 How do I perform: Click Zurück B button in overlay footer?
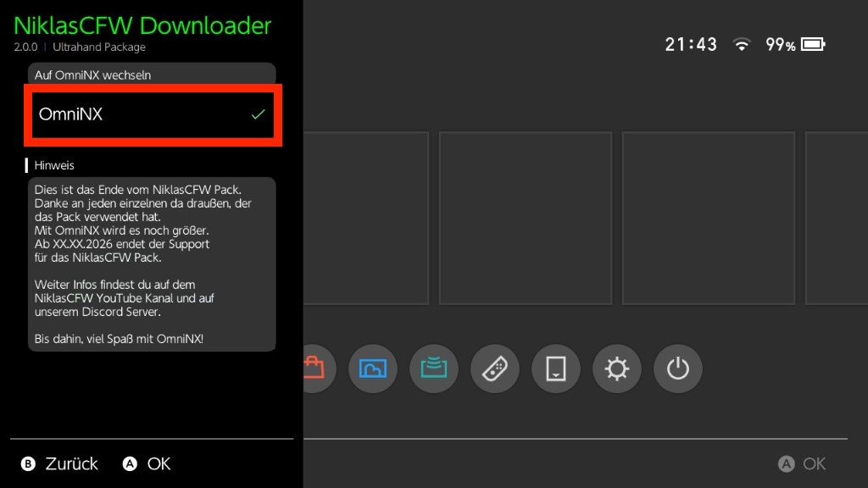(59, 463)
